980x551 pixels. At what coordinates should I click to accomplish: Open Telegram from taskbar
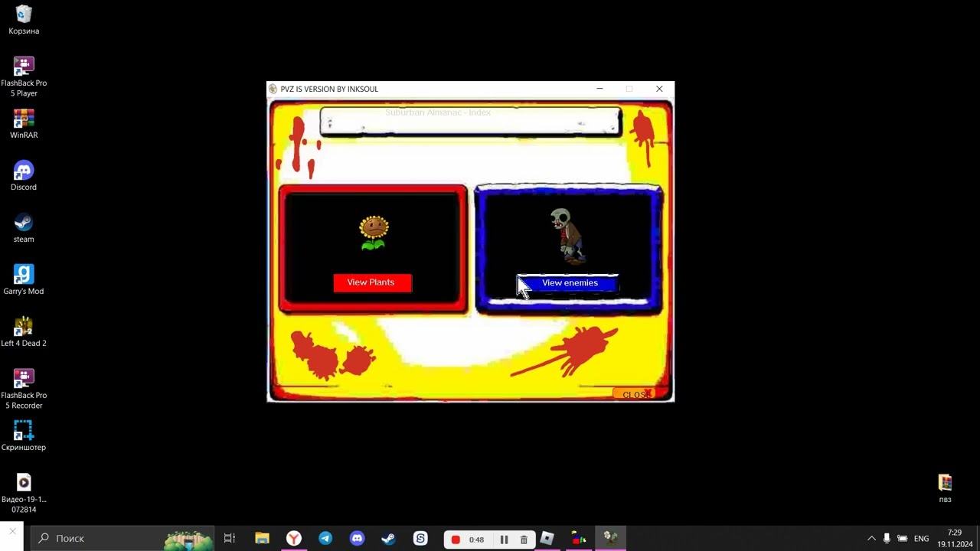pyautogui.click(x=325, y=539)
